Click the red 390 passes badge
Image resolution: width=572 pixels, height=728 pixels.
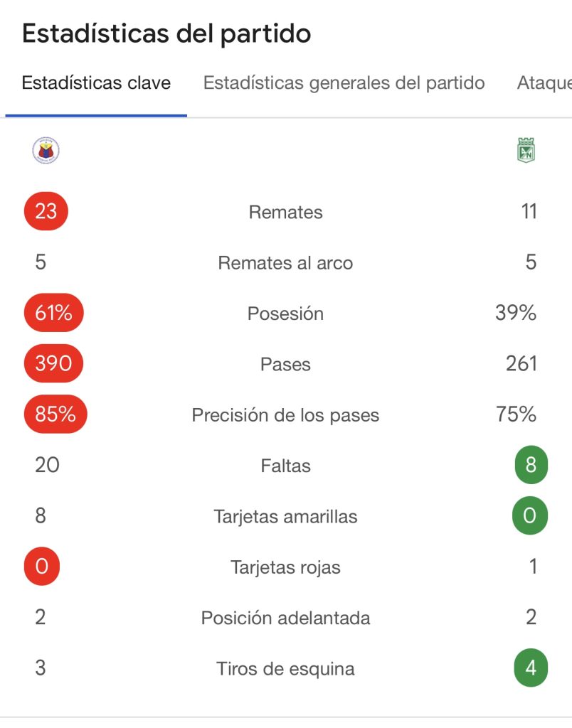coord(54,364)
